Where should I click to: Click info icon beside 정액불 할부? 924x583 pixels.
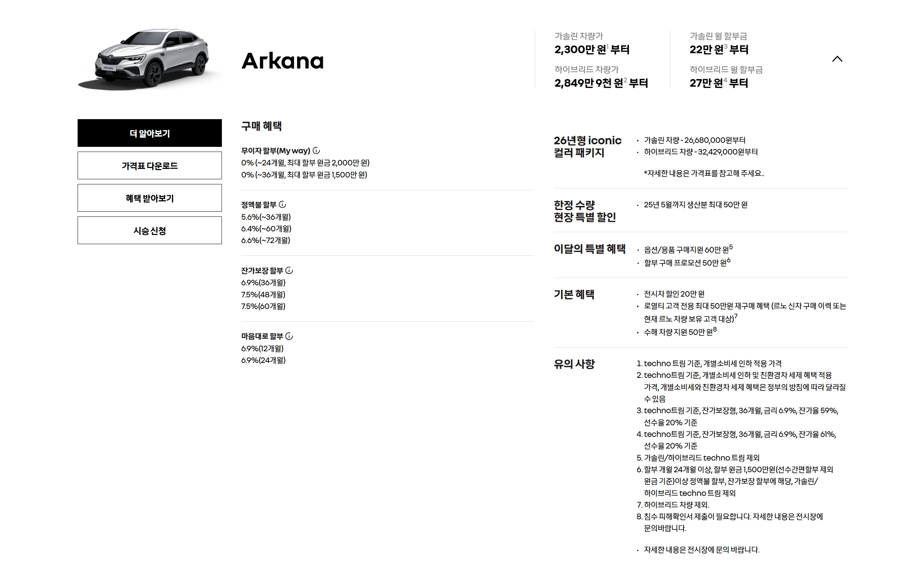click(x=282, y=204)
